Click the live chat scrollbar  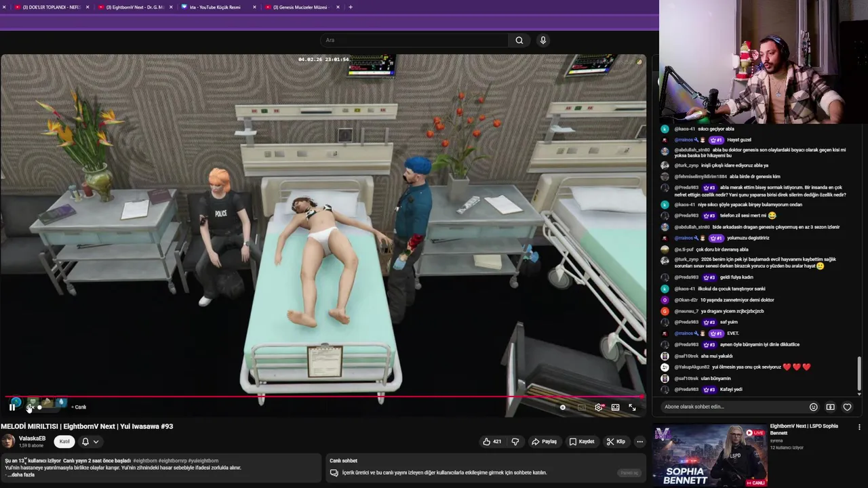tap(859, 373)
